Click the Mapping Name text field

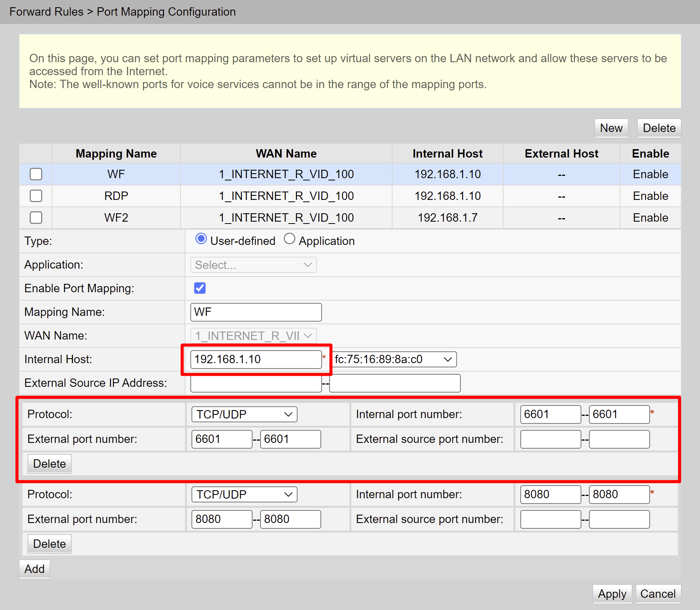(256, 312)
